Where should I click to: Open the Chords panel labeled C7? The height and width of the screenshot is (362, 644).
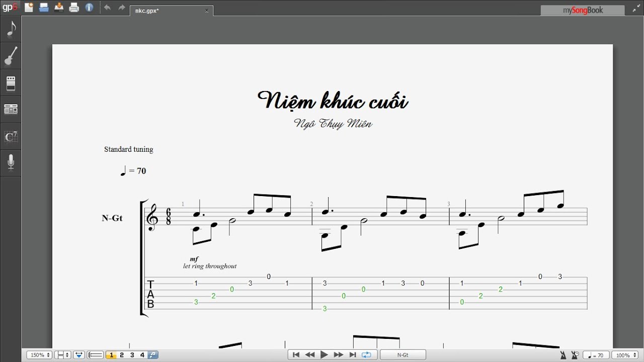click(11, 136)
